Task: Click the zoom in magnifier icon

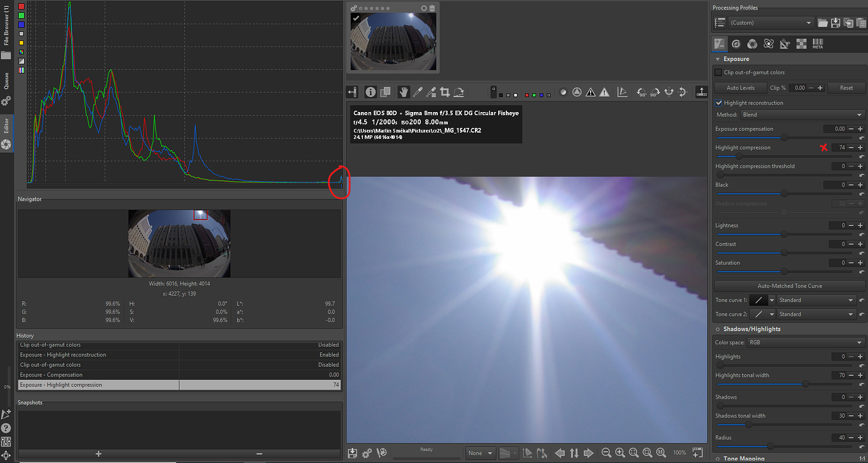Action: click(620, 453)
